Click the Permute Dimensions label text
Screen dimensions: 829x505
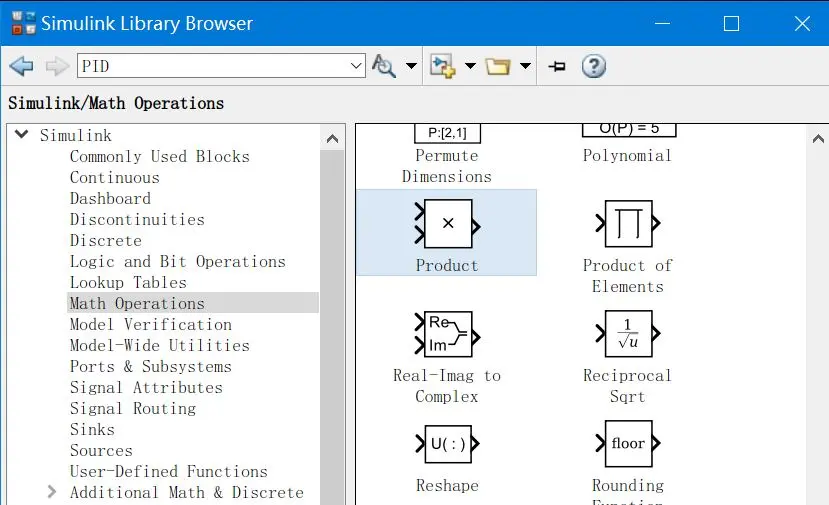(447, 166)
